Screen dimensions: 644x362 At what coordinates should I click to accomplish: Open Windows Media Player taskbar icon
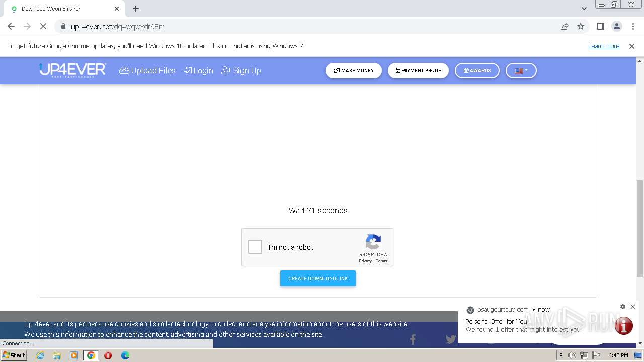(74, 355)
